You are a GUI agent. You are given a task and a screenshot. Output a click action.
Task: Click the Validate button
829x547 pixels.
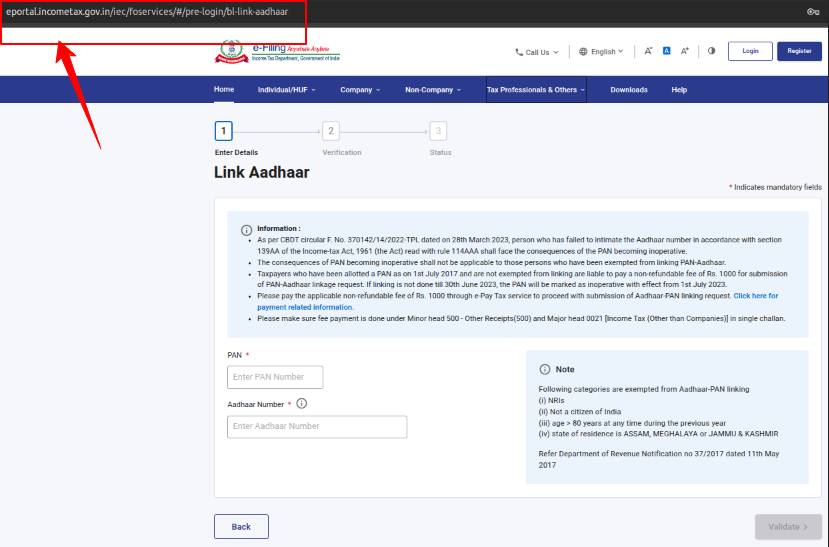click(788, 527)
